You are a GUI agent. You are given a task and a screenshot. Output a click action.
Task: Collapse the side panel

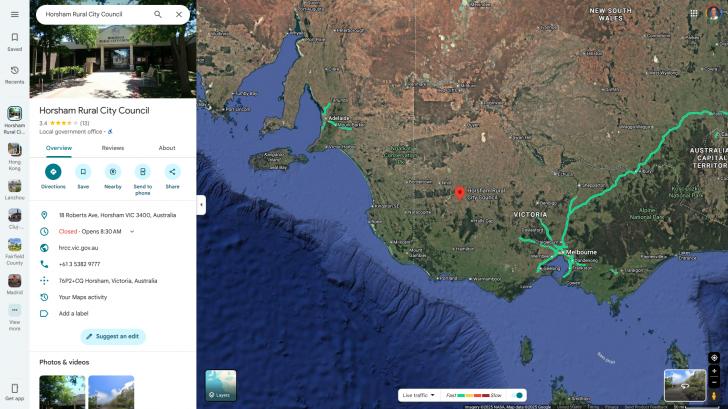(x=201, y=204)
